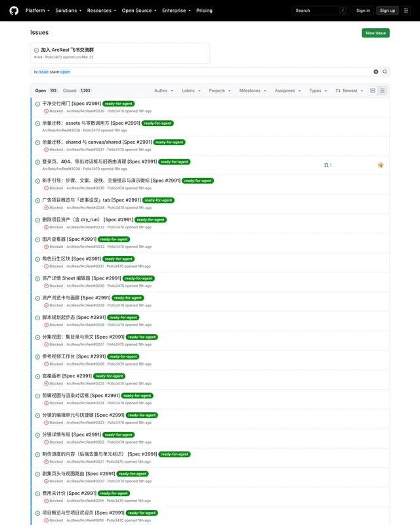
Task: Create a New issue
Action: pyautogui.click(x=375, y=33)
